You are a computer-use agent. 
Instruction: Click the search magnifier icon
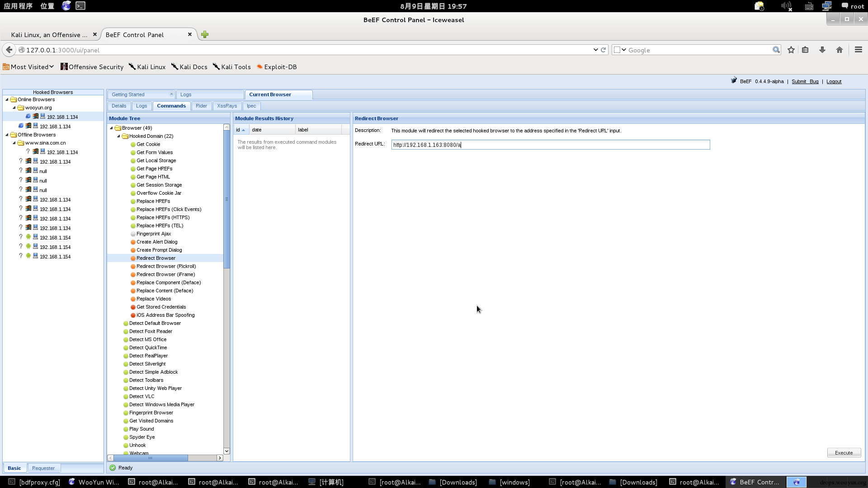click(x=776, y=50)
